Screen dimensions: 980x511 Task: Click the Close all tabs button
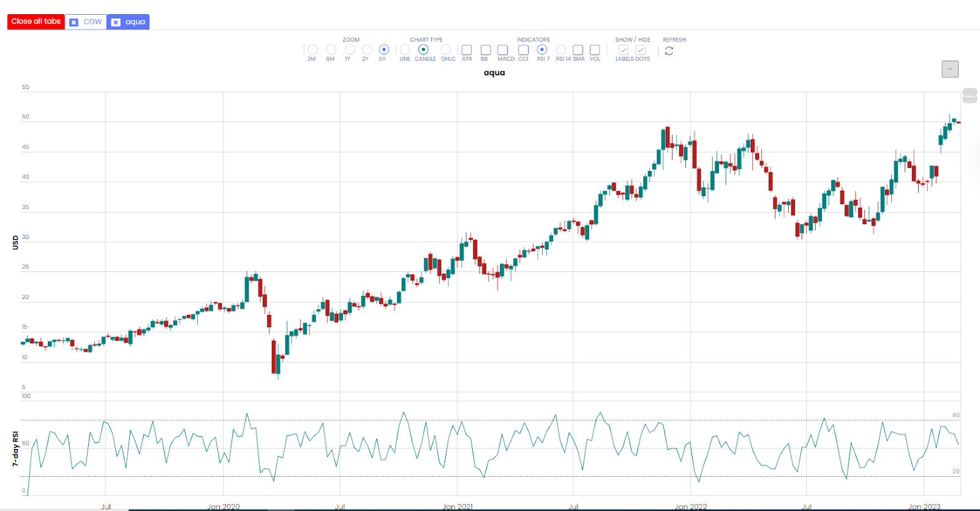tap(36, 21)
